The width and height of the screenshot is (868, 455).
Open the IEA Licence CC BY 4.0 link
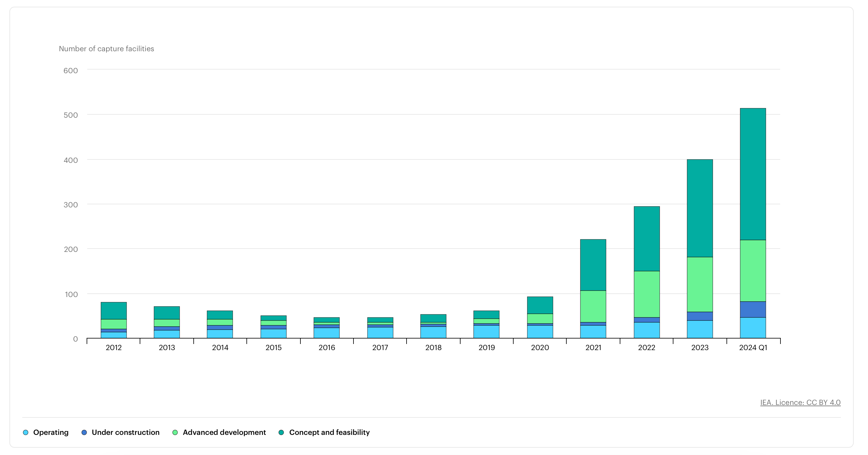(800, 403)
